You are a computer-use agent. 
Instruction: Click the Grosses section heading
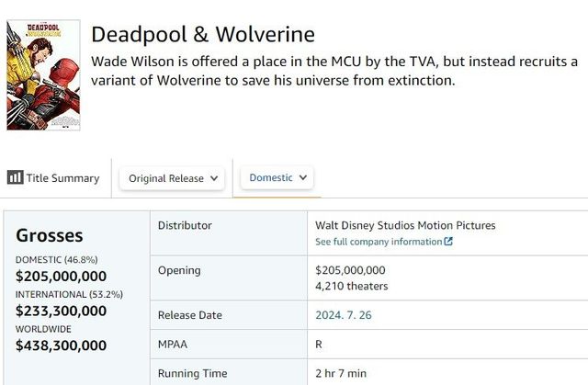coord(50,235)
